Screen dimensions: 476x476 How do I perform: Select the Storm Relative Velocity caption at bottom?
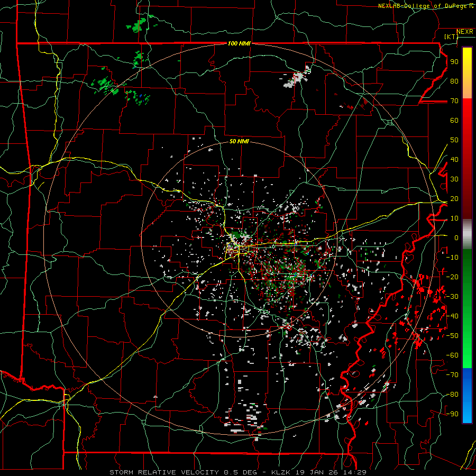pos(237,472)
